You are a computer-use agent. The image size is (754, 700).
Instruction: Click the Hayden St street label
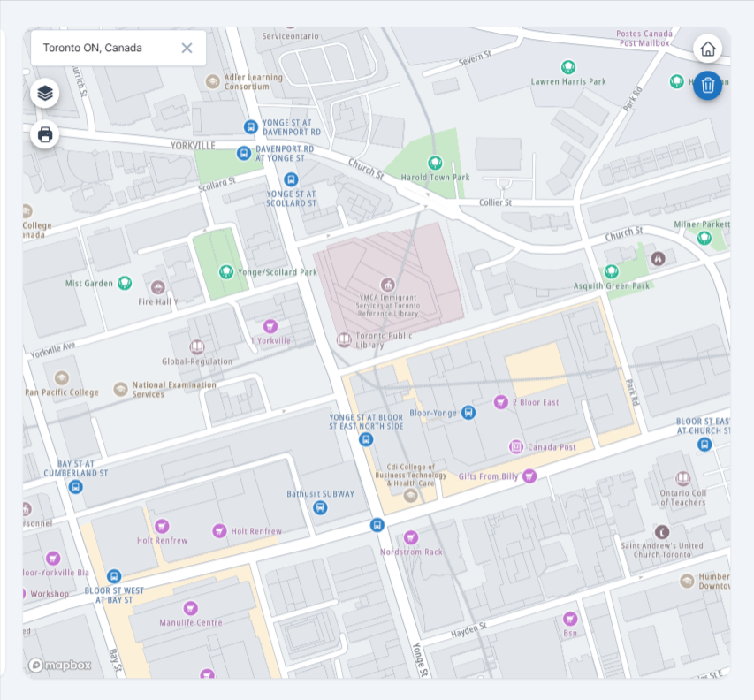pyautogui.click(x=468, y=630)
